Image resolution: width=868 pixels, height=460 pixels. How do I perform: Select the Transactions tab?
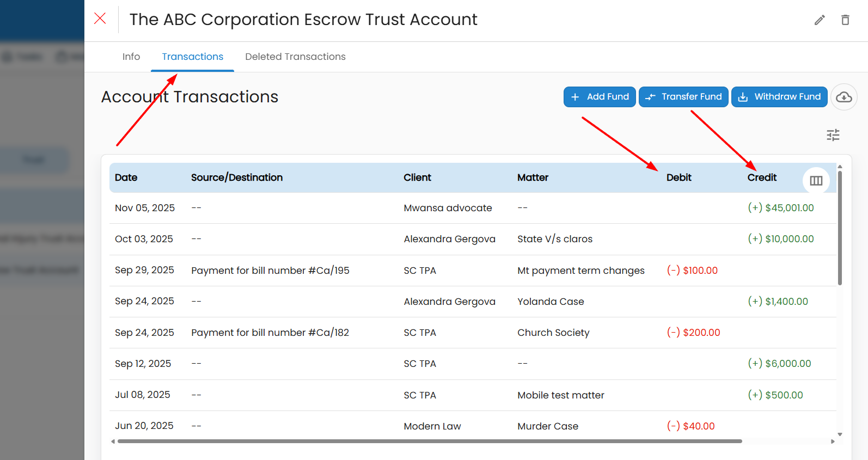click(192, 57)
